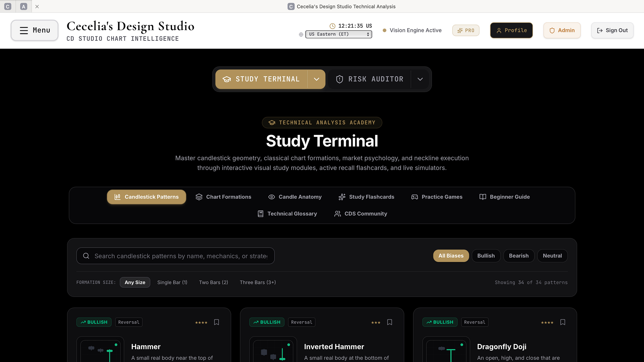Filter patterns by Bullish bias
Screen dimensions: 644x362
point(486,256)
